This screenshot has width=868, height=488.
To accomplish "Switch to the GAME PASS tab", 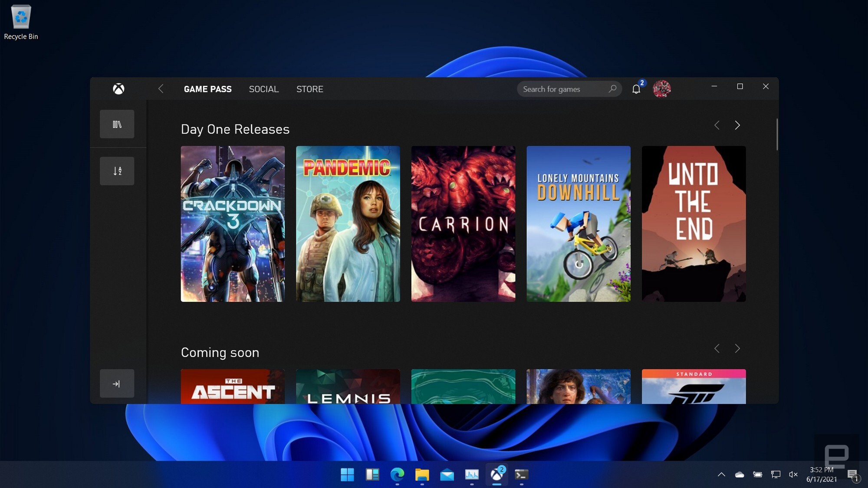I will click(x=207, y=89).
